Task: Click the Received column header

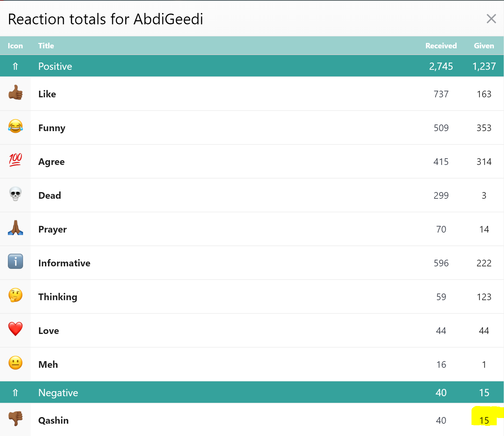Action: coord(441,46)
